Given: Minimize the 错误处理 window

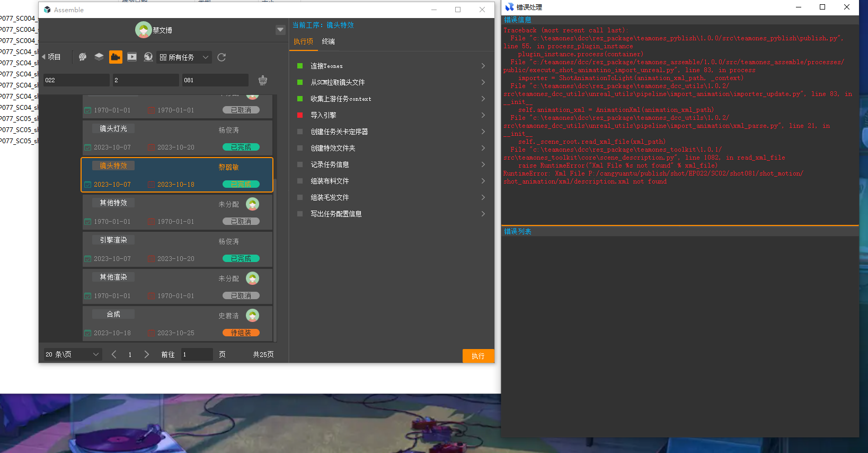Looking at the screenshot, I should (x=799, y=7).
